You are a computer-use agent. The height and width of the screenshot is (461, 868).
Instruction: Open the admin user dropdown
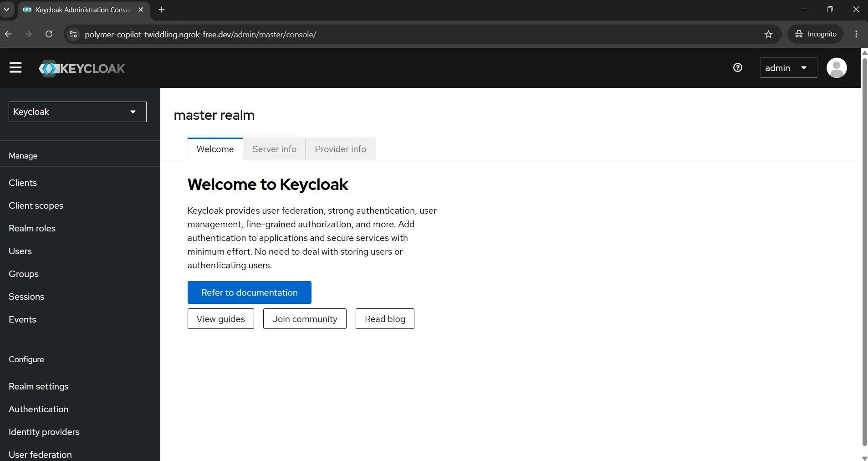click(788, 68)
